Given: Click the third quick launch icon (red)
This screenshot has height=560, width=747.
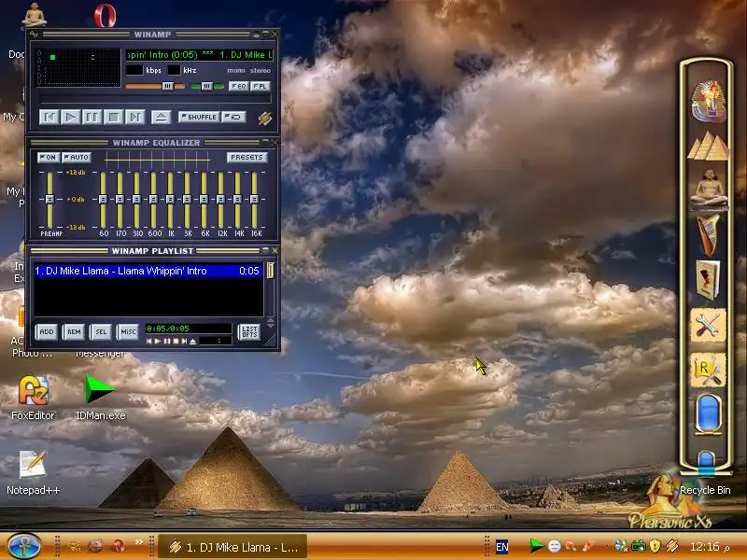Looking at the screenshot, I should 118,546.
